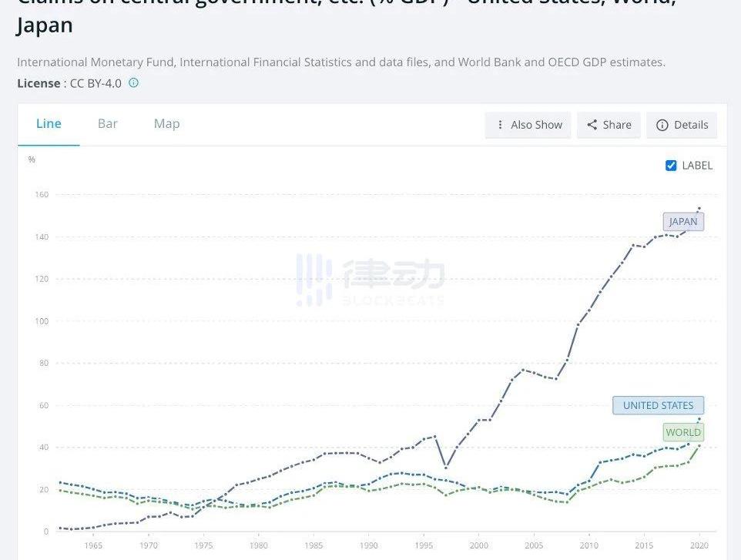Switch to the Map tab

(x=167, y=124)
